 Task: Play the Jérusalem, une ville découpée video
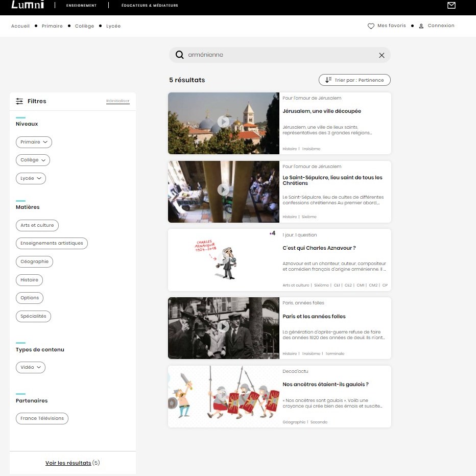click(223, 122)
